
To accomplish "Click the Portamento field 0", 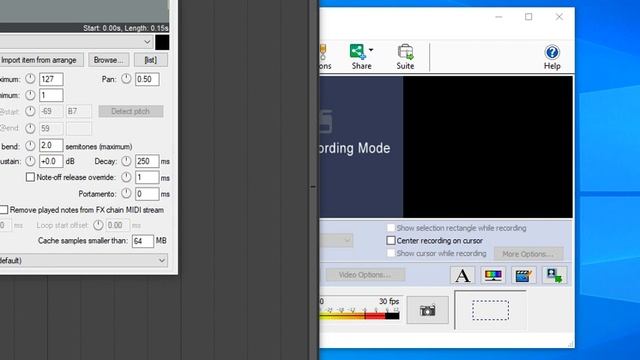I will click(x=147, y=194).
